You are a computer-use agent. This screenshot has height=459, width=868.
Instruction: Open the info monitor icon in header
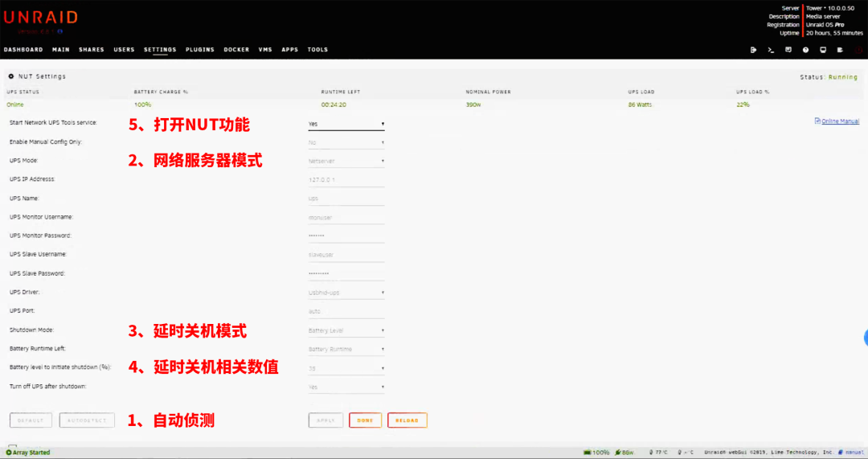(823, 50)
